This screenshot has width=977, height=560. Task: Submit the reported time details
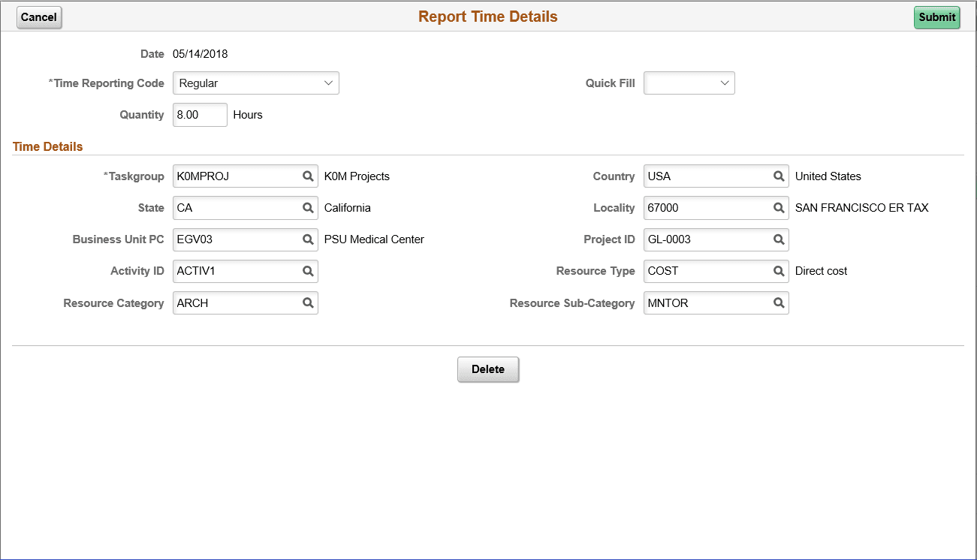click(x=936, y=17)
